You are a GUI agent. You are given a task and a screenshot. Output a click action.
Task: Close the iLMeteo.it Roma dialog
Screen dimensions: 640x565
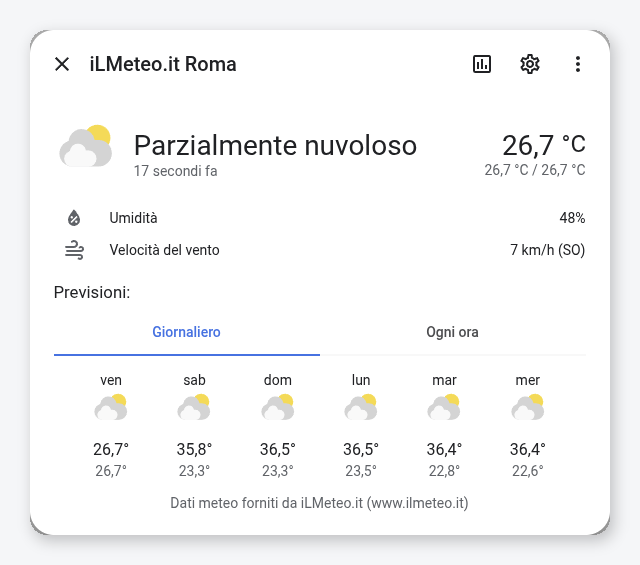[x=62, y=64]
